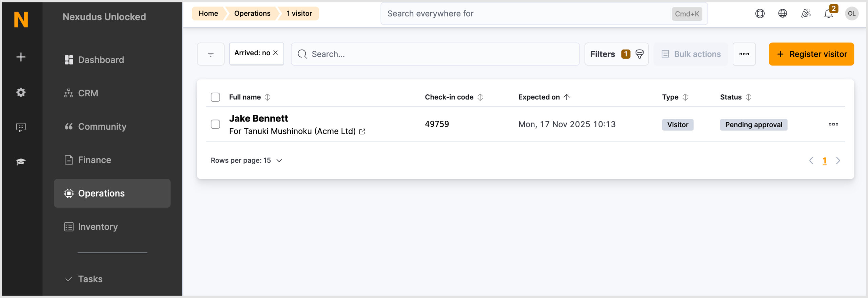Image resolution: width=868 pixels, height=298 pixels.
Task: Go to Operations breadcrumb
Action: (252, 14)
